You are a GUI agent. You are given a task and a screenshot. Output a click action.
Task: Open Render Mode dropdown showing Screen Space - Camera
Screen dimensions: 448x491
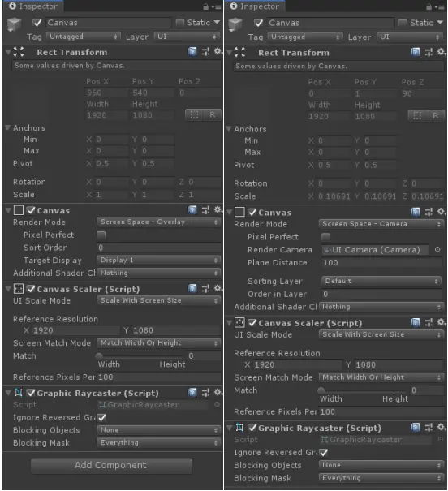(381, 224)
